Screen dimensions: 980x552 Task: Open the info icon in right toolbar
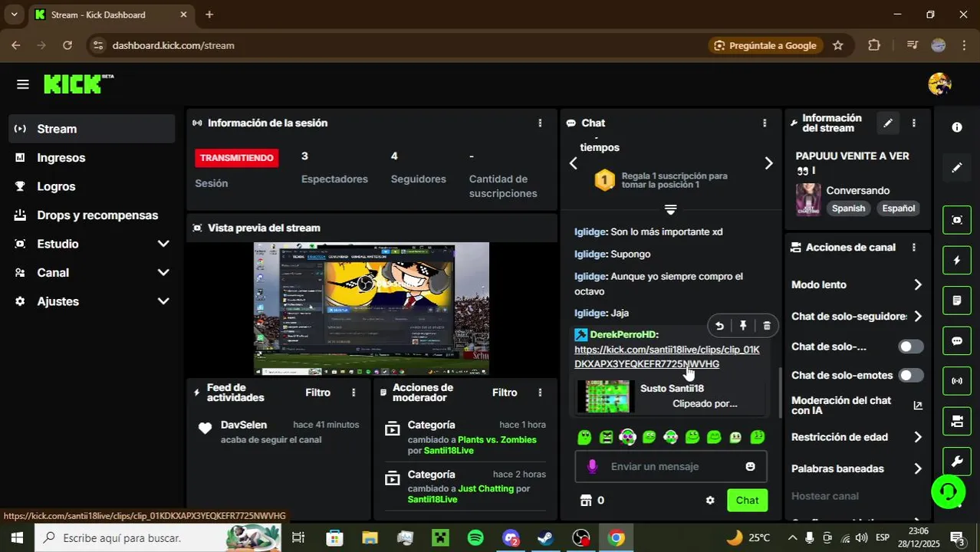(x=957, y=127)
